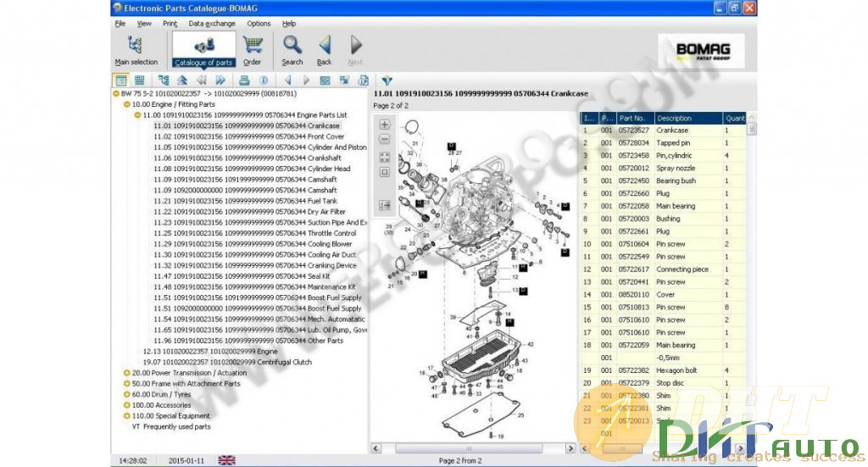The width and height of the screenshot is (868, 467).
Task: Click diagram horizontal scrollbar right arrow
Action: pos(570,448)
